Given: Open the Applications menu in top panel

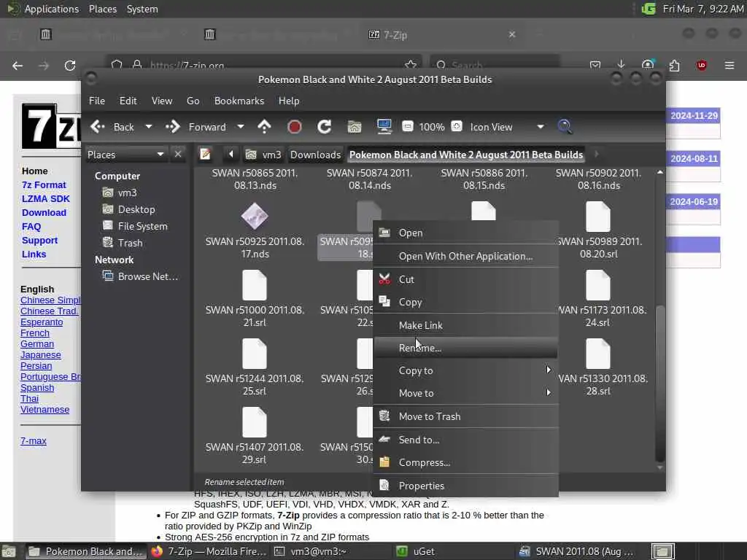Looking at the screenshot, I should [52, 9].
